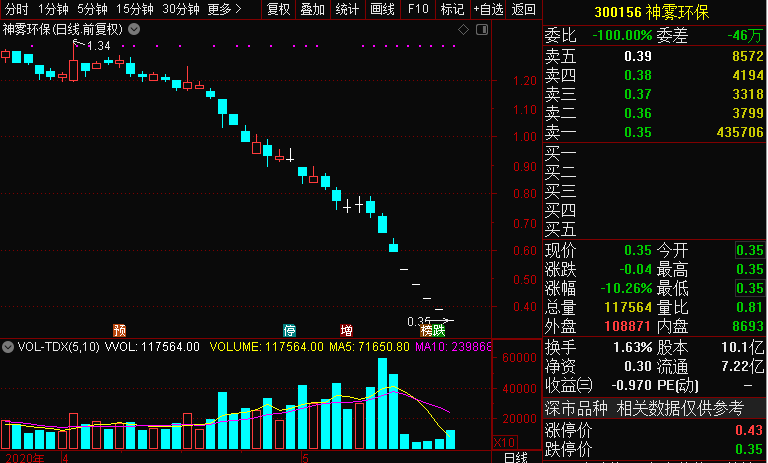Select the 15分钟 period tab
This screenshot has height=463, width=768.
tap(135, 9)
